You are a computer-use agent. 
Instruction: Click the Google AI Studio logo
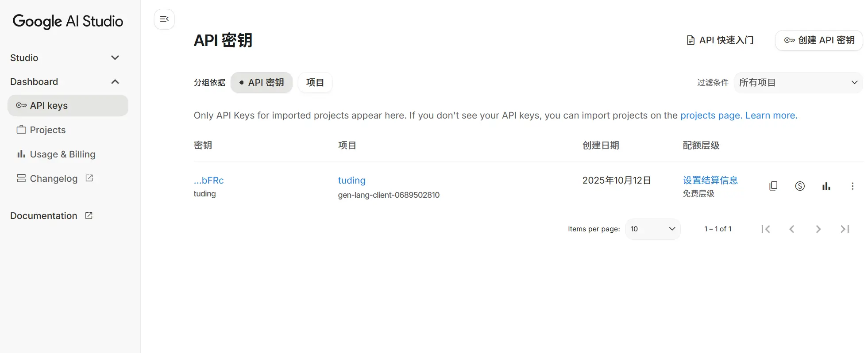click(68, 21)
